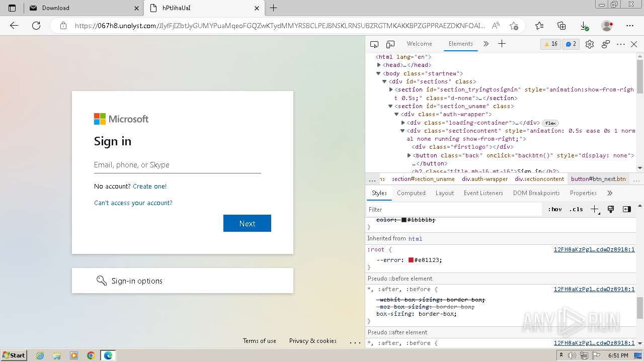Open the #e81123 error color swatch

[411, 260]
